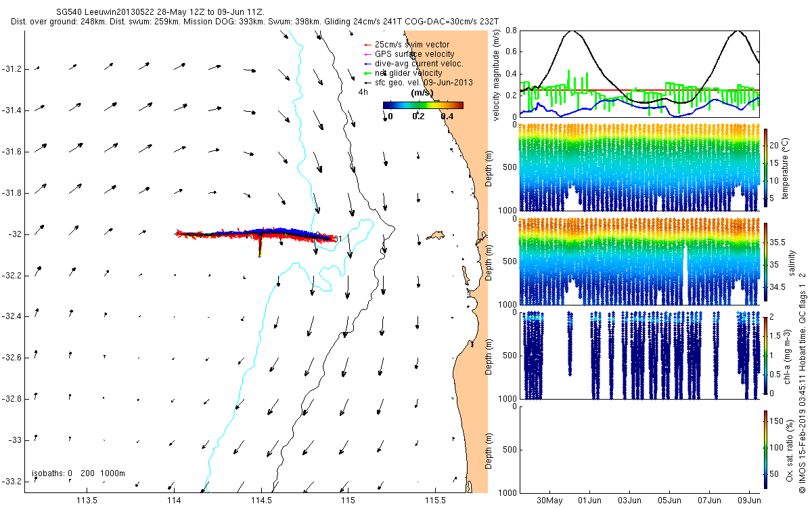Click the temperature depth-section plot
812x508 pixels.
click(x=639, y=167)
